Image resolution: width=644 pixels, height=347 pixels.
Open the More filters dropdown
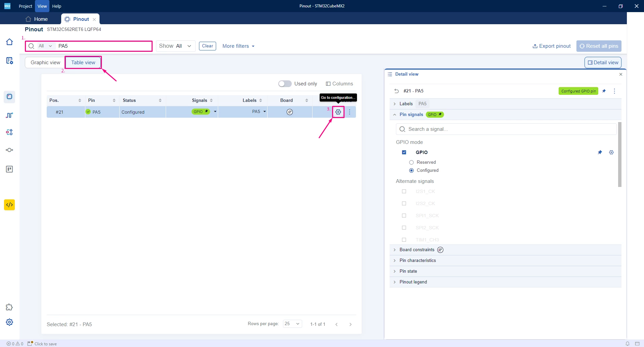(x=238, y=46)
